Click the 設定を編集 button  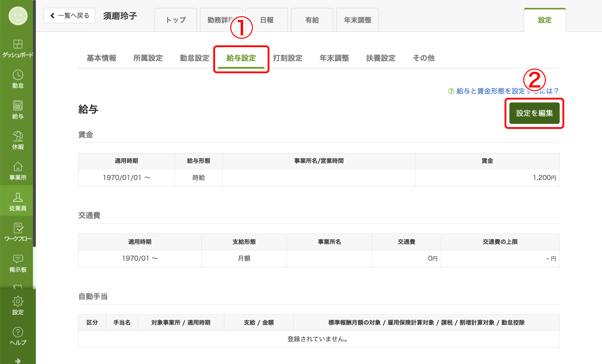pyautogui.click(x=534, y=113)
